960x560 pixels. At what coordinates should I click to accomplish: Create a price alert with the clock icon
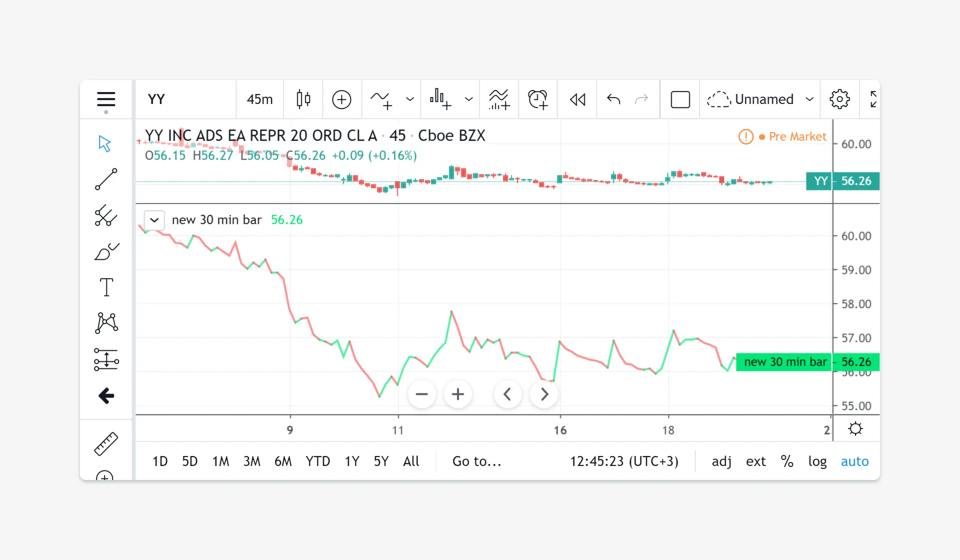point(538,99)
